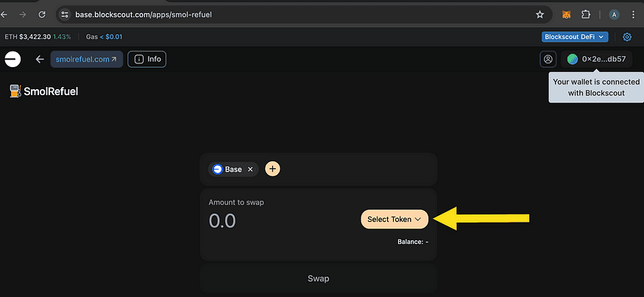This screenshot has height=297, width=644.
Task: Open Chrome's three-dot menu
Action: pyautogui.click(x=633, y=15)
